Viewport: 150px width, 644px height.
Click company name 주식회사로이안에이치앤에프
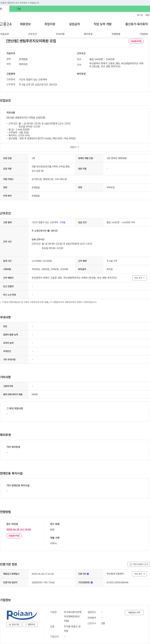click(73, 616)
